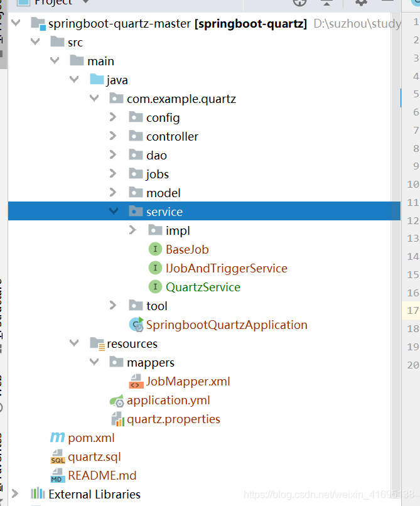Collapse the com.example.quartz package

pyautogui.click(x=94, y=98)
